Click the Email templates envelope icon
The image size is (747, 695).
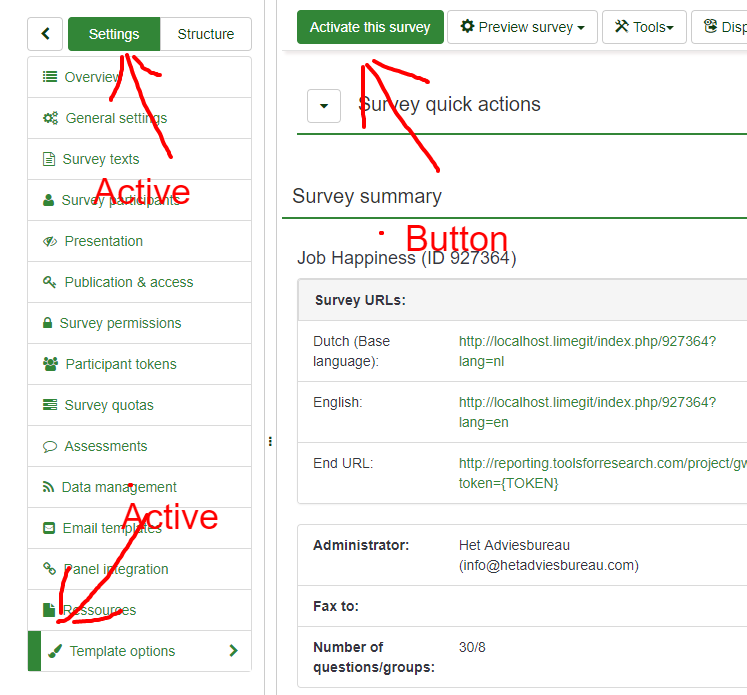[49, 528]
